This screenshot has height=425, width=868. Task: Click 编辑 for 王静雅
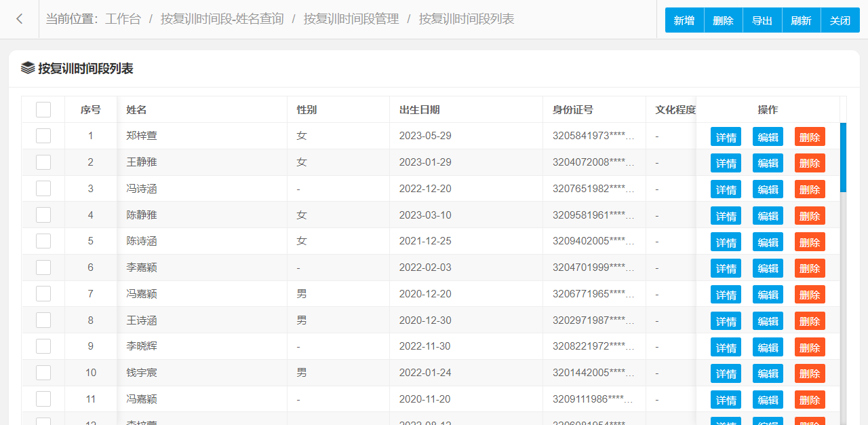click(768, 163)
